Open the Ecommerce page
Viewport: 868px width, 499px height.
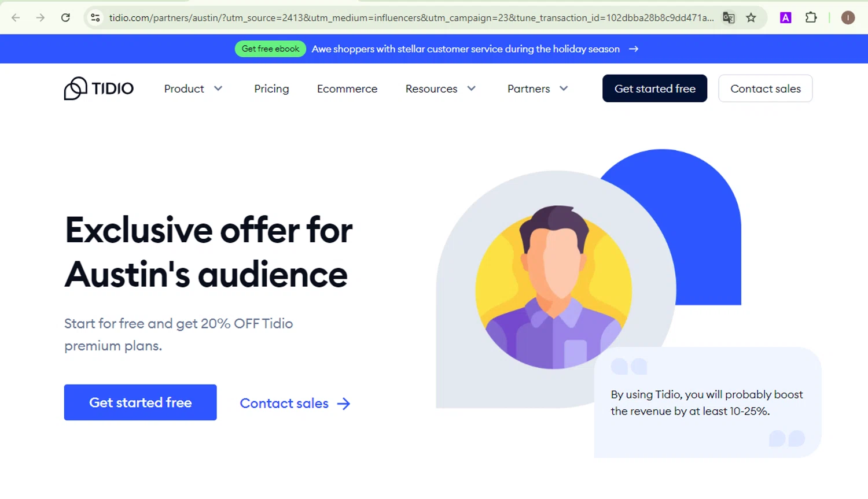point(347,88)
